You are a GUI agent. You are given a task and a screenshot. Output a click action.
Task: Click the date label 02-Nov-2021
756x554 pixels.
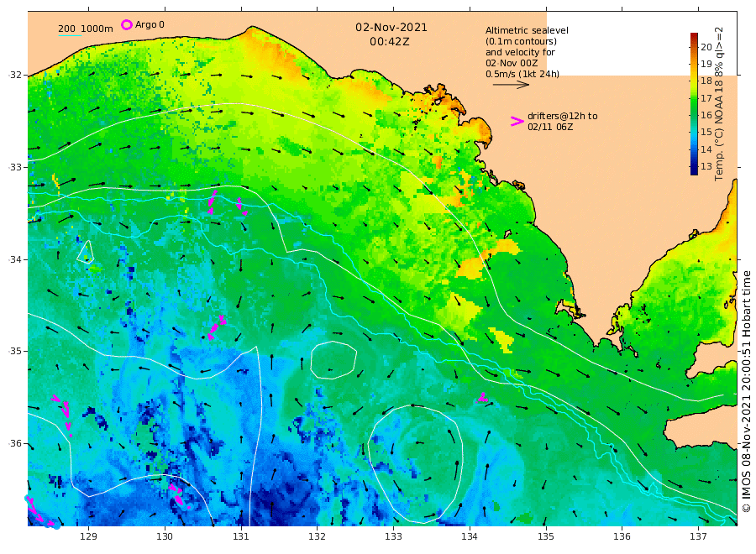point(391,28)
